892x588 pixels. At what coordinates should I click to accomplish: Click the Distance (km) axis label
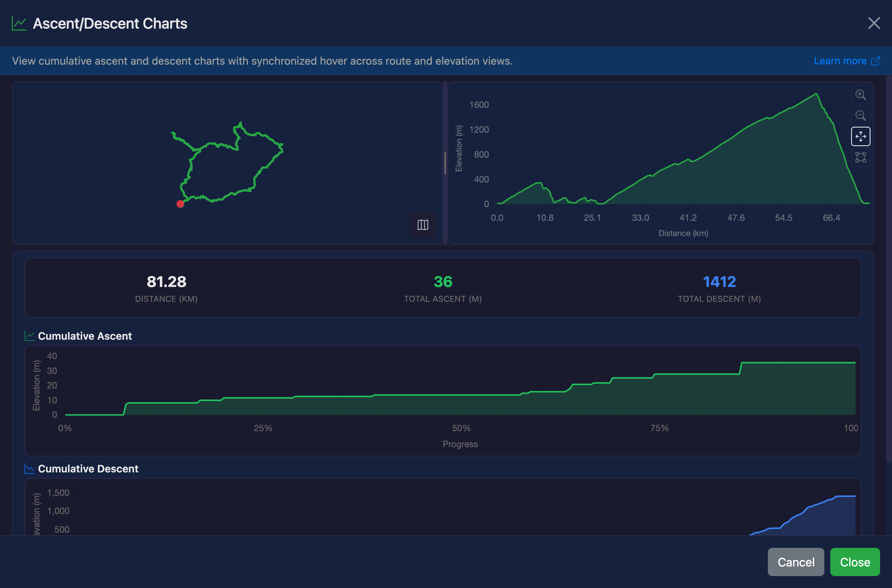tap(683, 233)
